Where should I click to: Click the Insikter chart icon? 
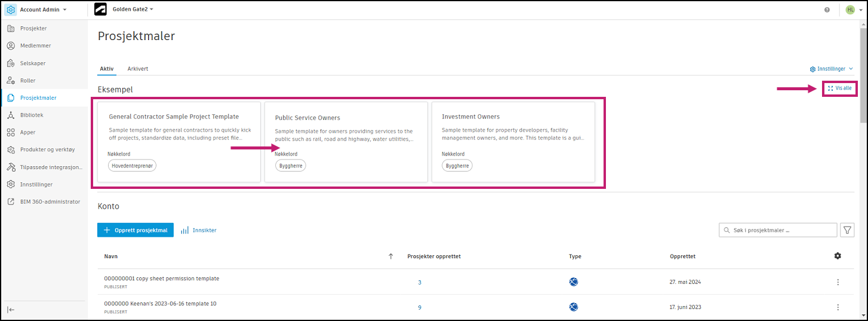[x=185, y=230]
